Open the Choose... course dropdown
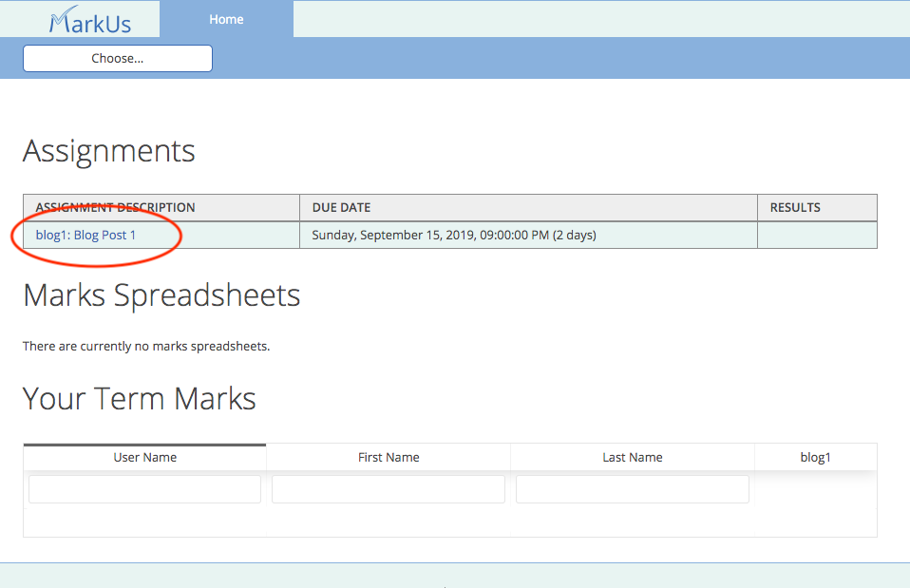 pyautogui.click(x=118, y=58)
